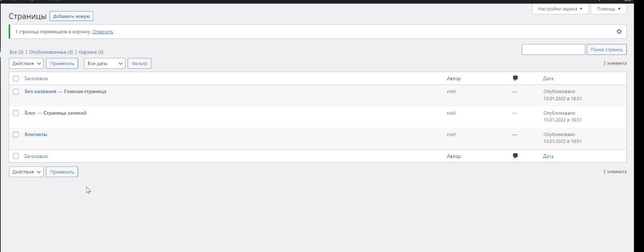
Task: Click the comments bubble icon in the header row
Action: click(515, 78)
